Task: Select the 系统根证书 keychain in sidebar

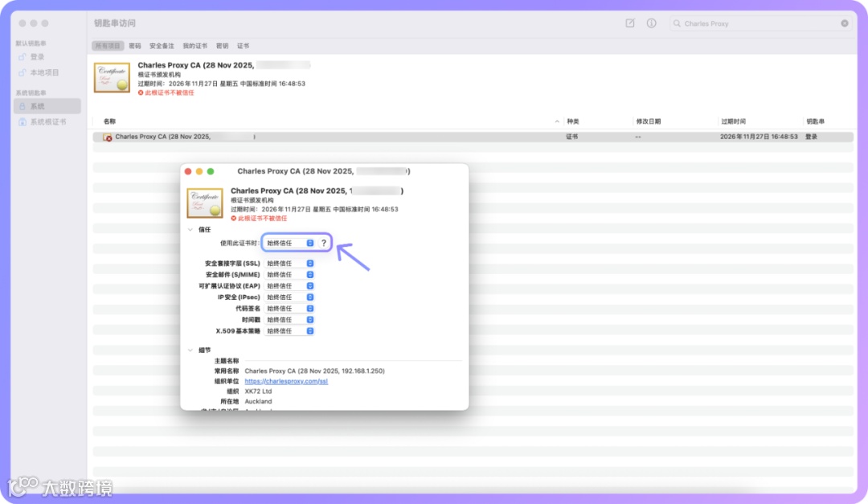Action: coord(47,122)
